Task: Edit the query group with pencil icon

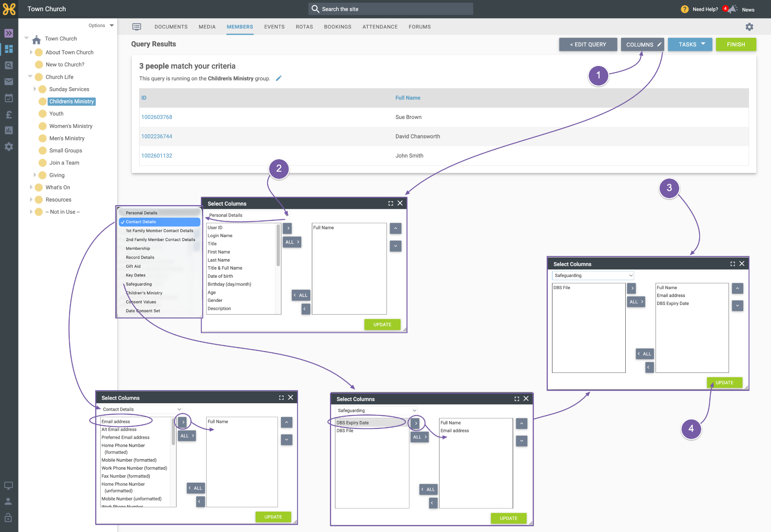Action: (x=279, y=78)
